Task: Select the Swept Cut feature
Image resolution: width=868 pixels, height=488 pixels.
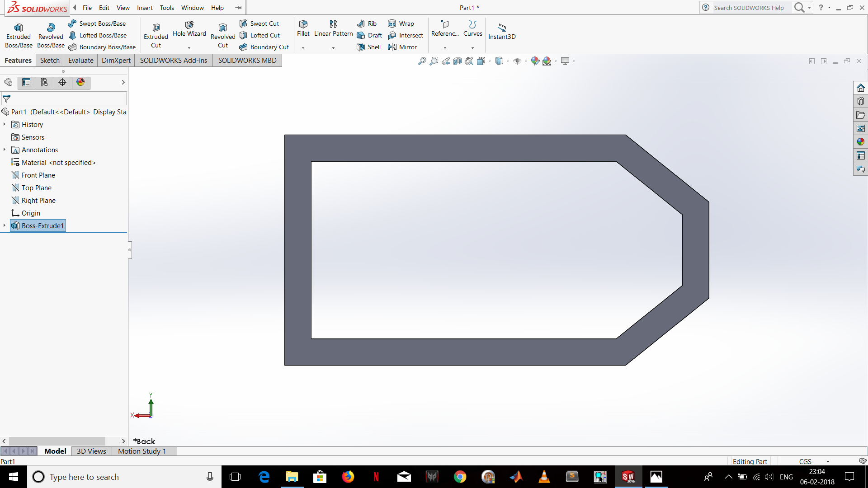Action: coord(259,23)
